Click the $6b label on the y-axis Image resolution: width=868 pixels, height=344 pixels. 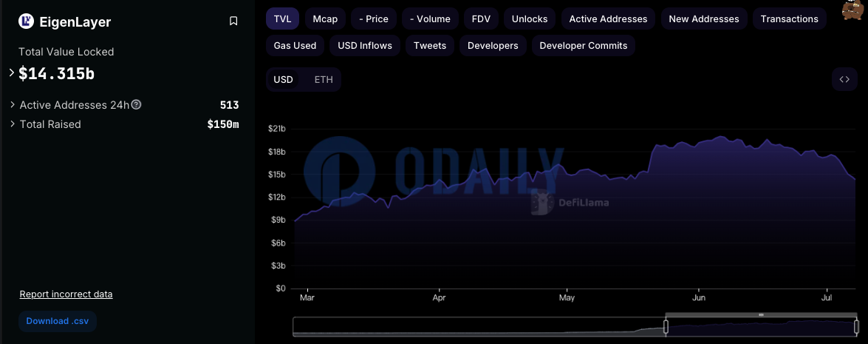(278, 243)
